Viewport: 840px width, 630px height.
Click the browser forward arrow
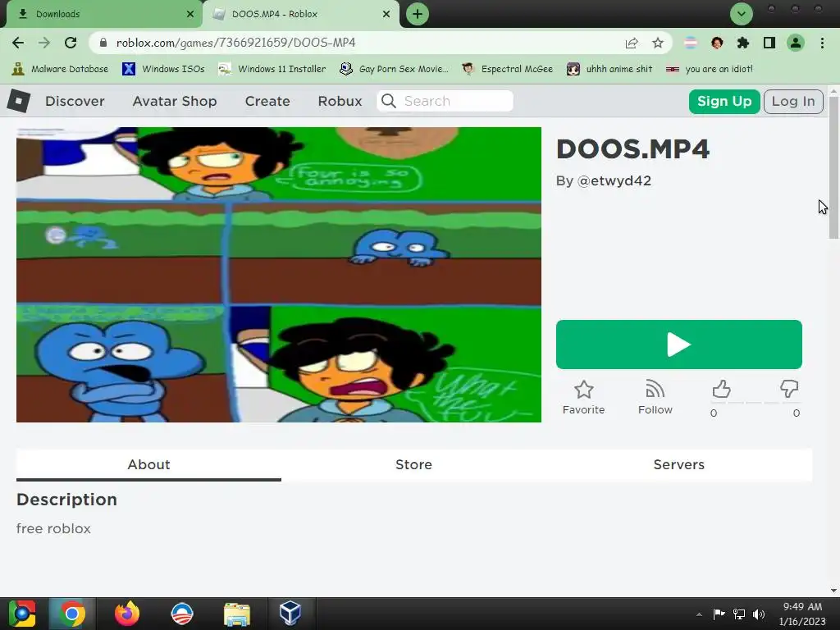pos(44,43)
